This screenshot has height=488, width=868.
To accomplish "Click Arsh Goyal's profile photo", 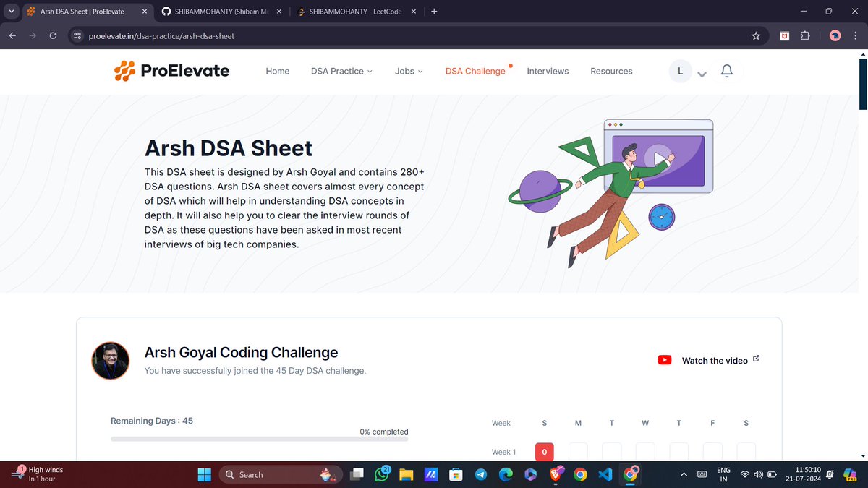I will [x=111, y=360].
